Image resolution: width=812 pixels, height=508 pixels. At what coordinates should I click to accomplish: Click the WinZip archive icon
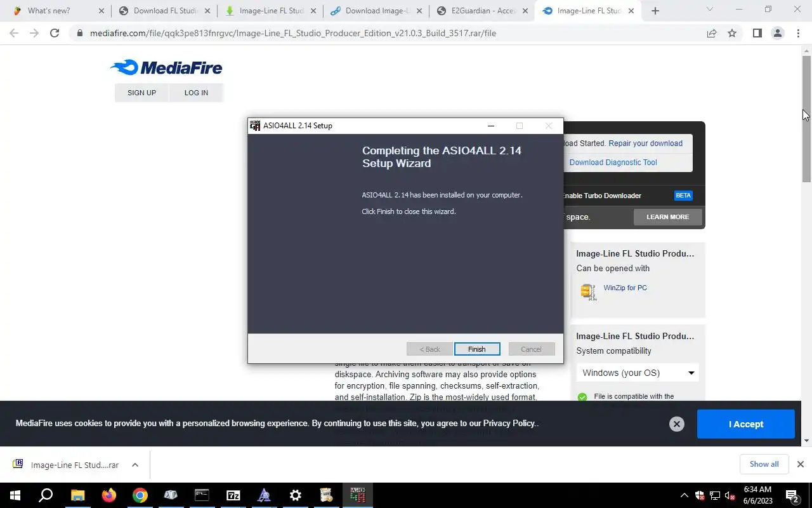(588, 291)
